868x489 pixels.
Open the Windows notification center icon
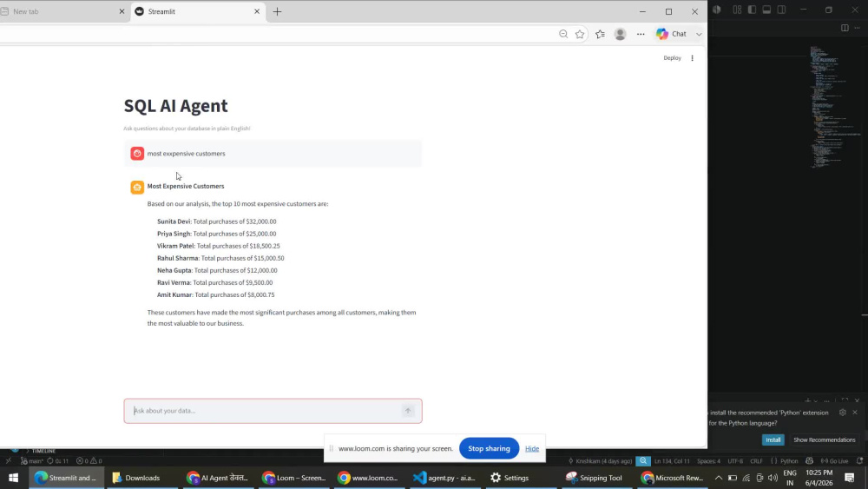(x=850, y=478)
